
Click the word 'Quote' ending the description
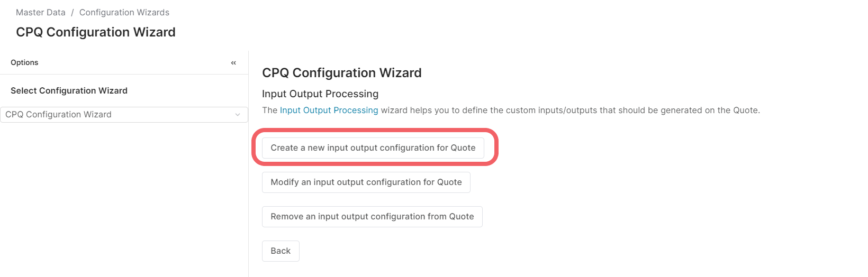tap(745, 110)
